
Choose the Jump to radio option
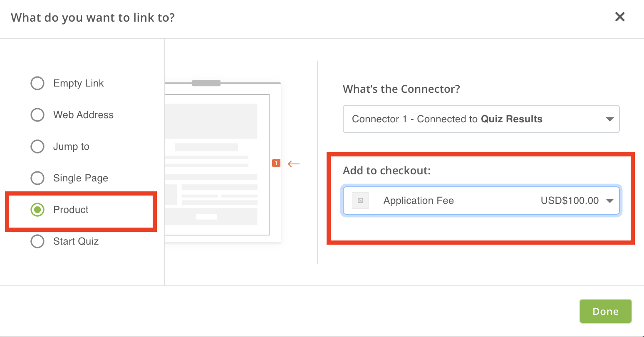coord(37,146)
